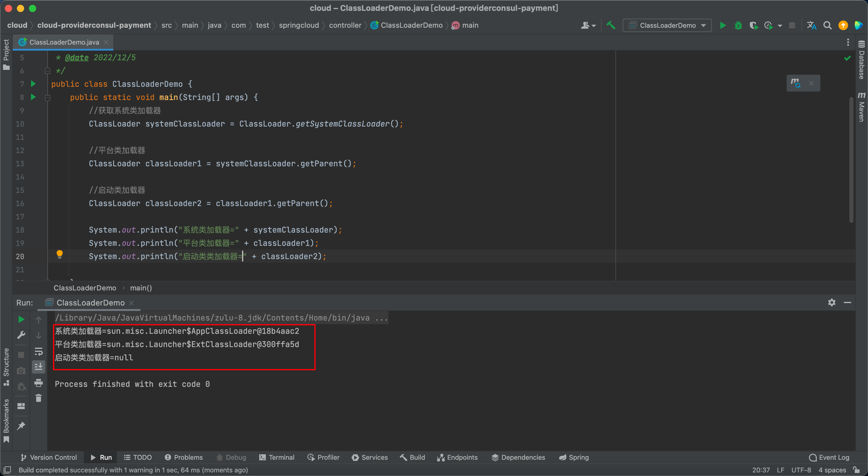Screen dimensions: 868x476
Task: Open editor tabs options three-dot menu
Action: [848, 42]
